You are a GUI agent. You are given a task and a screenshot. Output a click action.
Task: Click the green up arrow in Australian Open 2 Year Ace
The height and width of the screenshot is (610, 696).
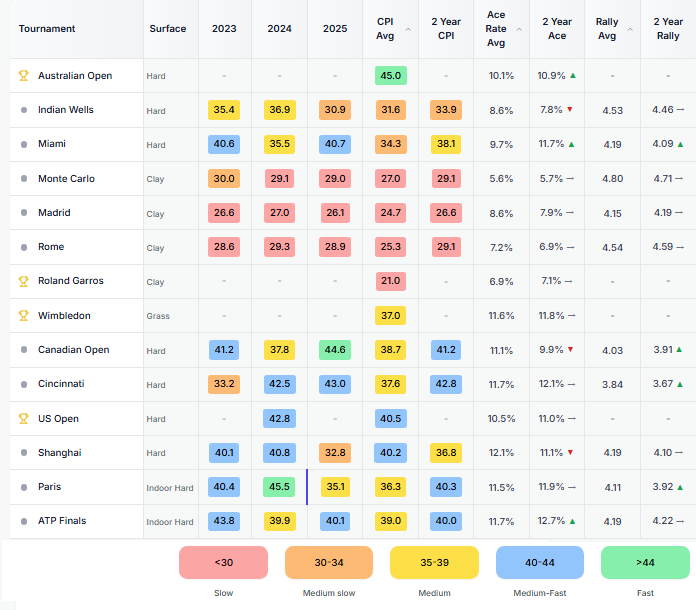tap(573, 75)
